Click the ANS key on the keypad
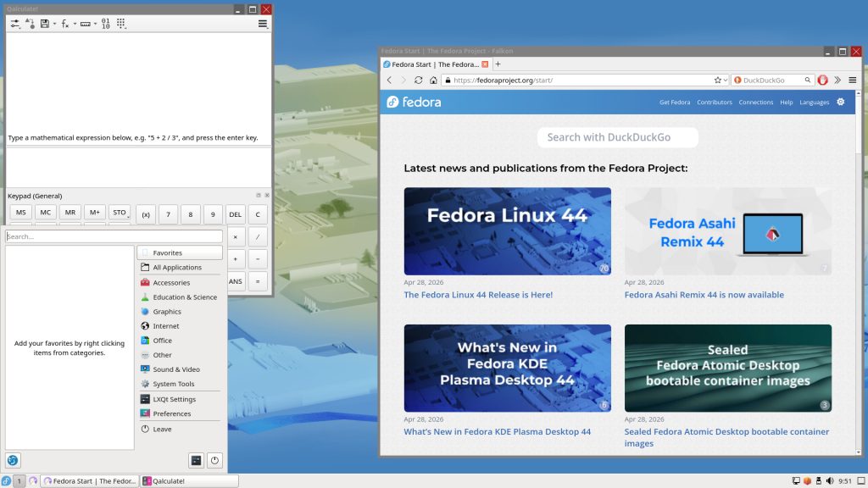Screen dimensions: 868x488 (x=236, y=281)
